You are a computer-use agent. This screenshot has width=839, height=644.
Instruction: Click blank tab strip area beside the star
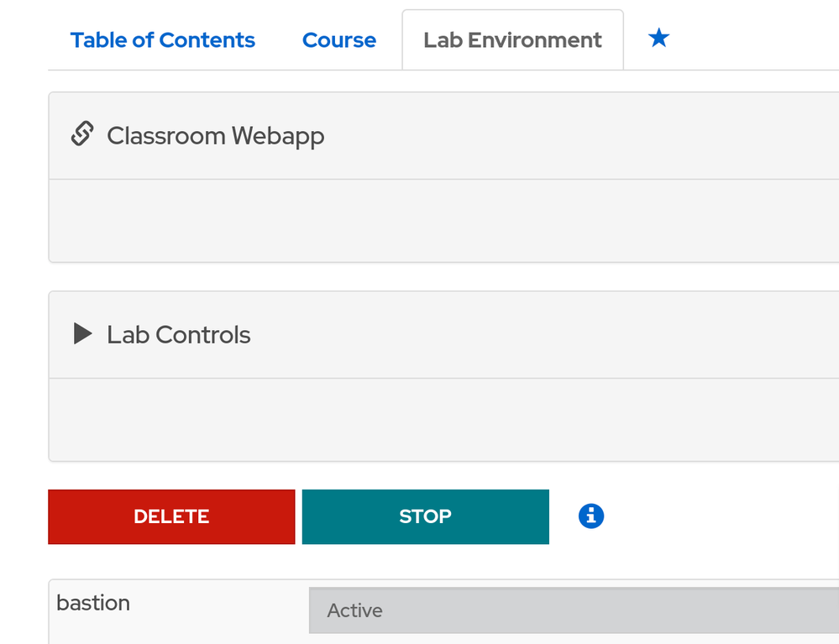pyautogui.click(x=756, y=39)
